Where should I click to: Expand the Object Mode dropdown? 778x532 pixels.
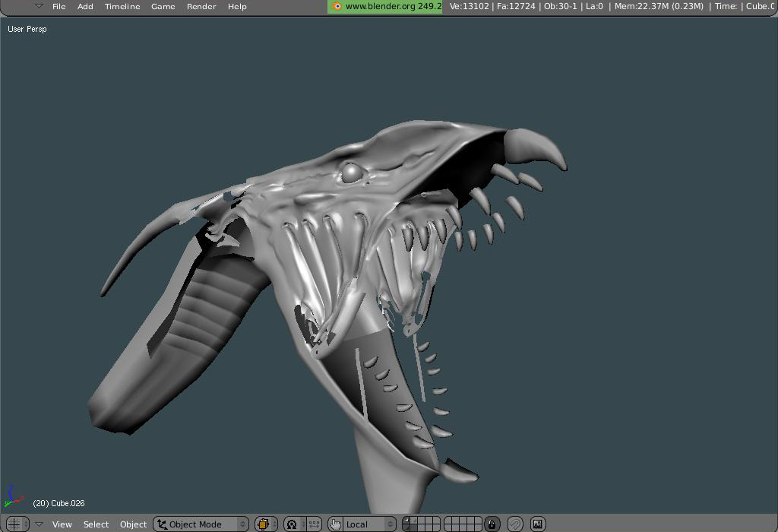tap(201, 524)
